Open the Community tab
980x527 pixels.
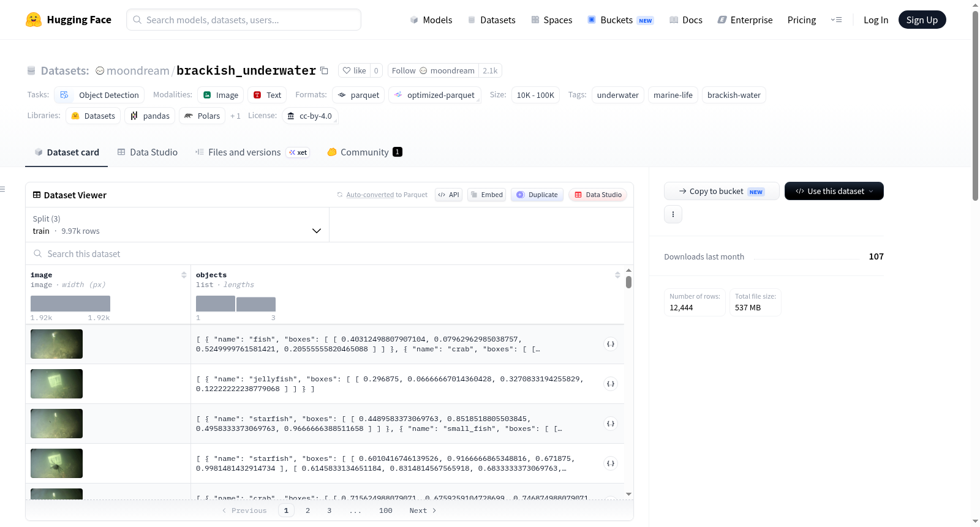tap(364, 152)
